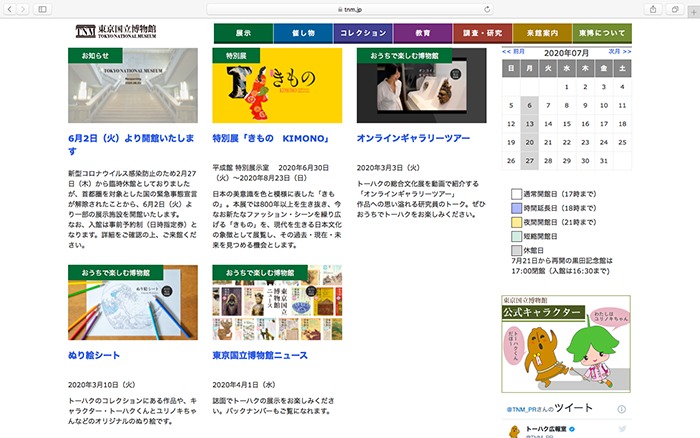
Task: Select July 31 in the calendar
Action: pyautogui.click(x=604, y=161)
